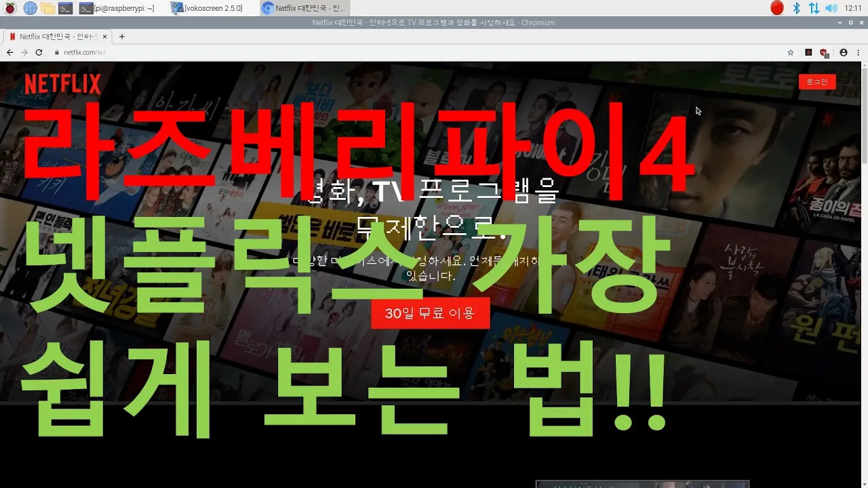Click the padlock site info icon

pyautogui.click(x=58, y=52)
